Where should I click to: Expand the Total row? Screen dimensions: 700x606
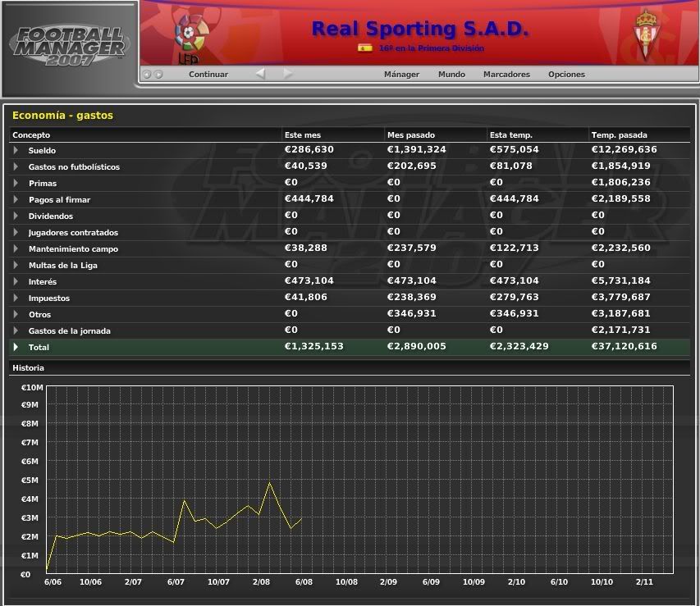pos(16,347)
